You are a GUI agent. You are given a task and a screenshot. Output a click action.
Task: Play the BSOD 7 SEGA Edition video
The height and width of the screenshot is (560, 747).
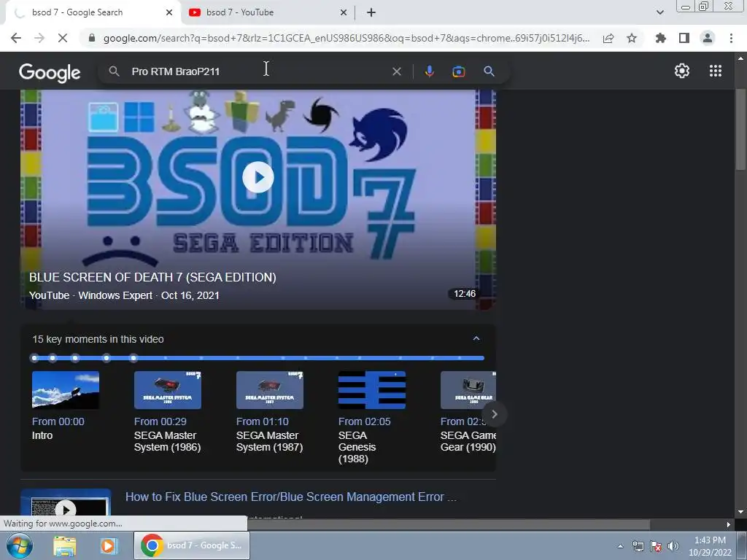258,177
